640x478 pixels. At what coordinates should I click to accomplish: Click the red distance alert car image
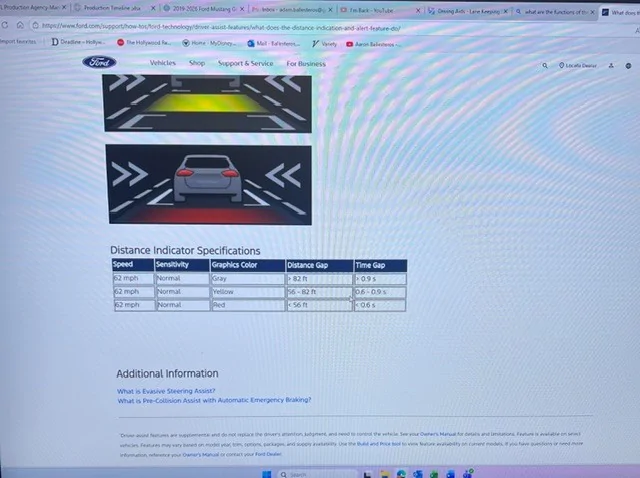209,185
